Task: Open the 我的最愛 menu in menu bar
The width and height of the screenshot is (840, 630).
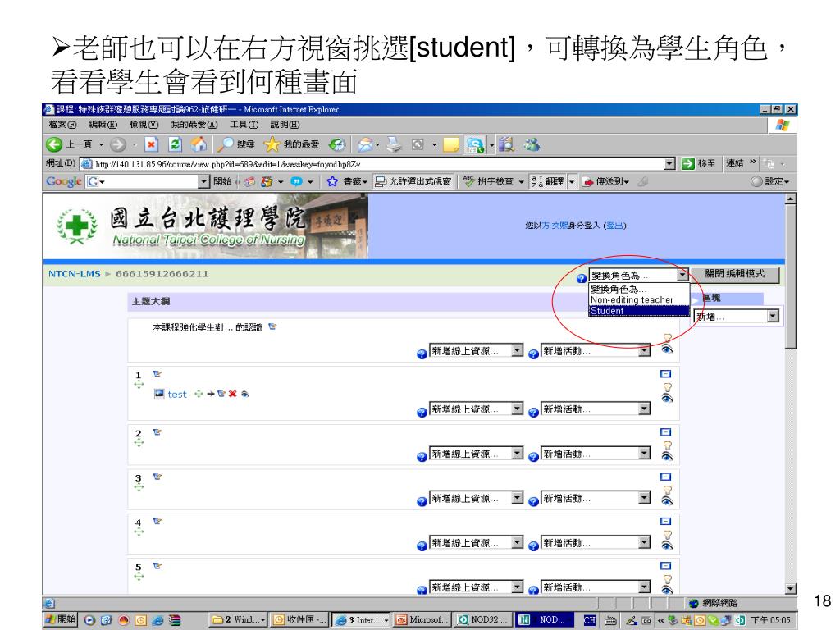Action: 194,125
